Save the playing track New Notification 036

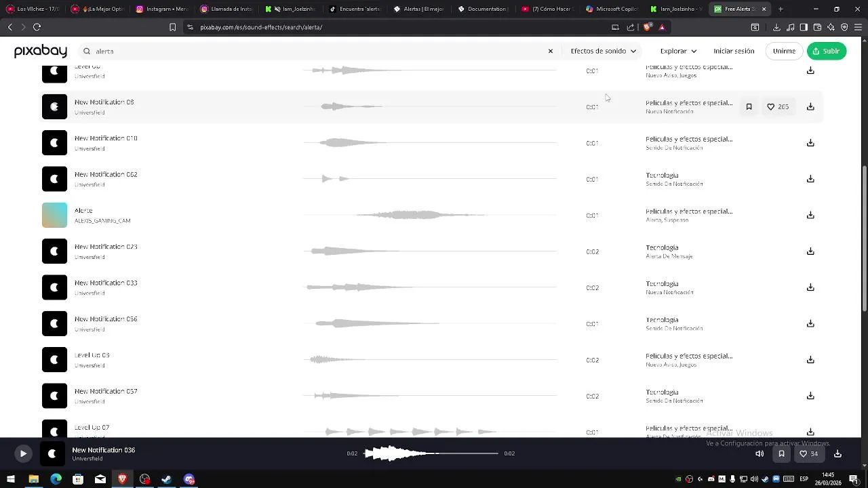(x=781, y=453)
